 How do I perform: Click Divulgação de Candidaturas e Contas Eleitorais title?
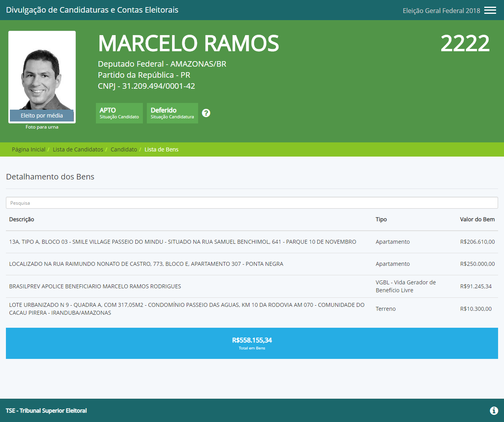pos(92,10)
